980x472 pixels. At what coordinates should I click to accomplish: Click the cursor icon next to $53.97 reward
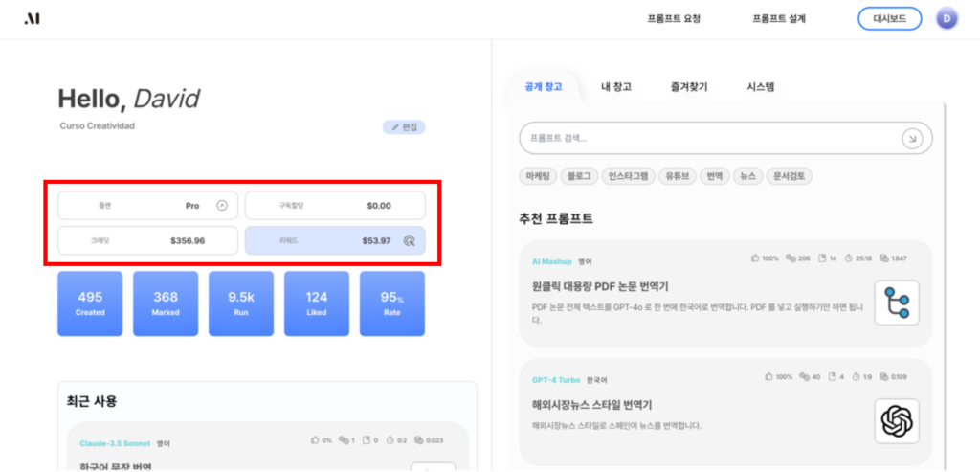pos(409,241)
